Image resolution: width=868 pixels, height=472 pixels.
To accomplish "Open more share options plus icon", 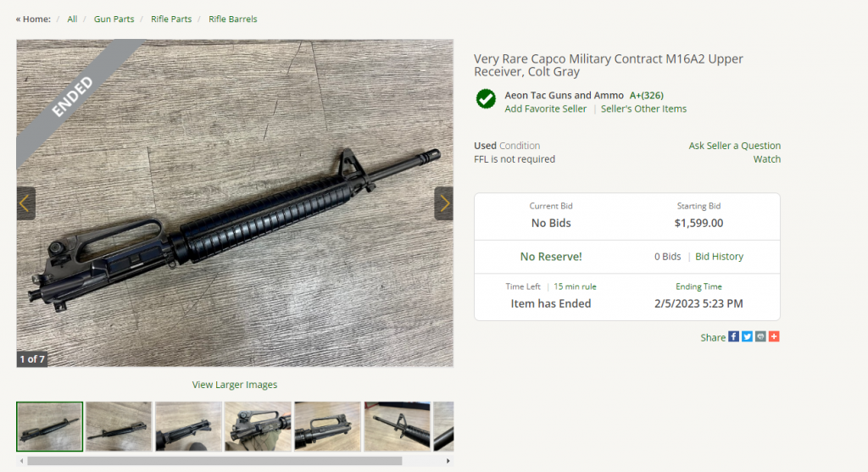I will [x=774, y=336].
